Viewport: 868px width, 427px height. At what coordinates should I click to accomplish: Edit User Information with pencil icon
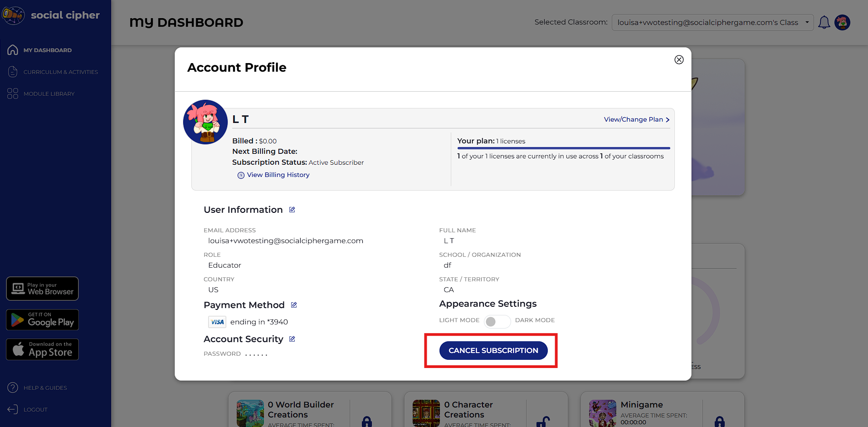tap(292, 210)
